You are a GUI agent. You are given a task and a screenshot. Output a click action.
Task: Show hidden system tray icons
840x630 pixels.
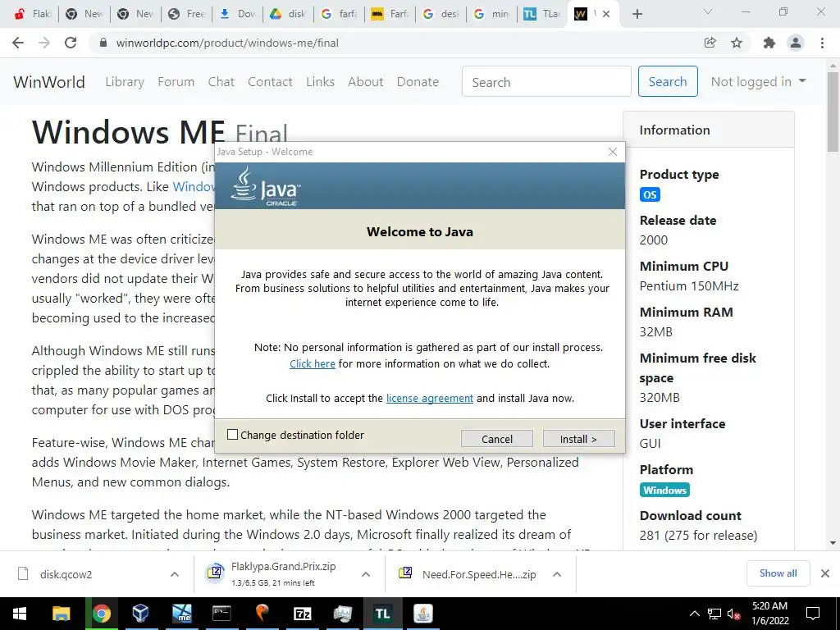point(694,614)
